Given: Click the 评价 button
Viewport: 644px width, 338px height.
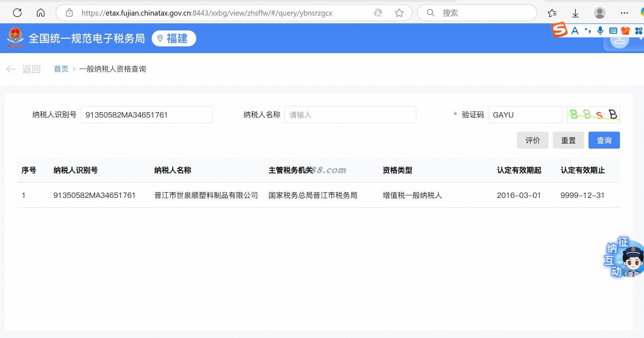Looking at the screenshot, I should (533, 140).
